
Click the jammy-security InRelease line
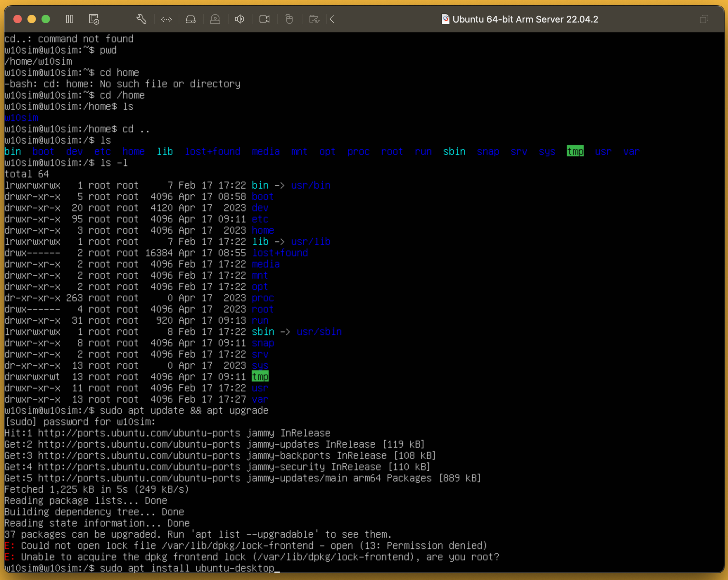[217, 467]
